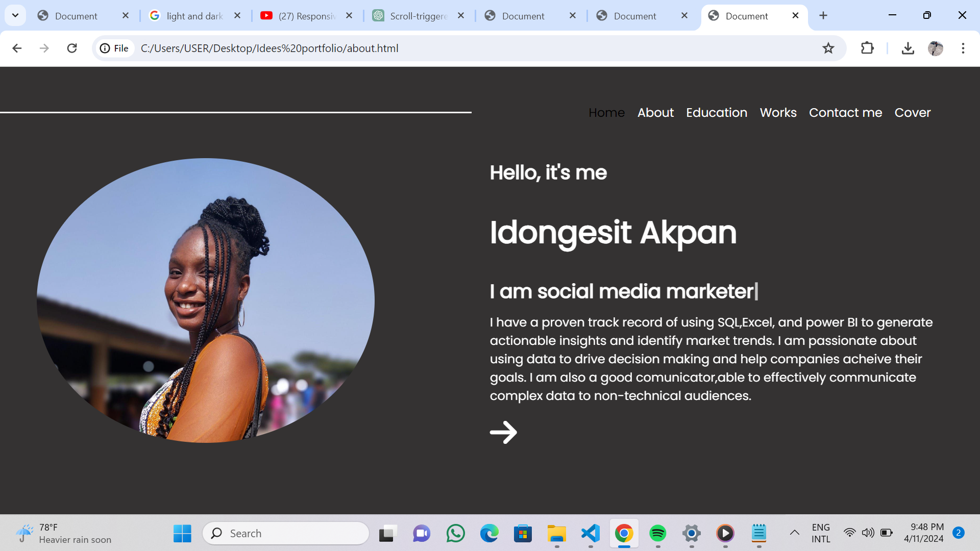Click the right arrow below the bio
Image resolution: width=980 pixels, height=551 pixels.
[x=503, y=432]
